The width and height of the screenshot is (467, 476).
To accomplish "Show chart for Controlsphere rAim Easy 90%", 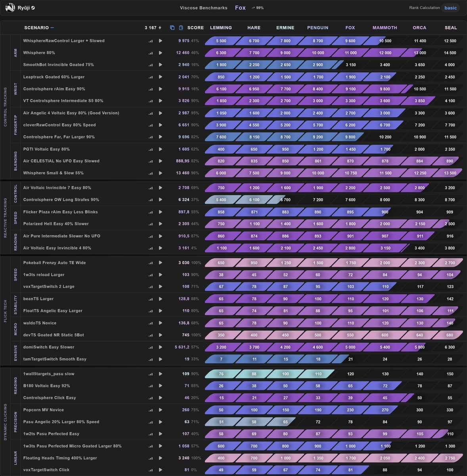I will coord(151,89).
